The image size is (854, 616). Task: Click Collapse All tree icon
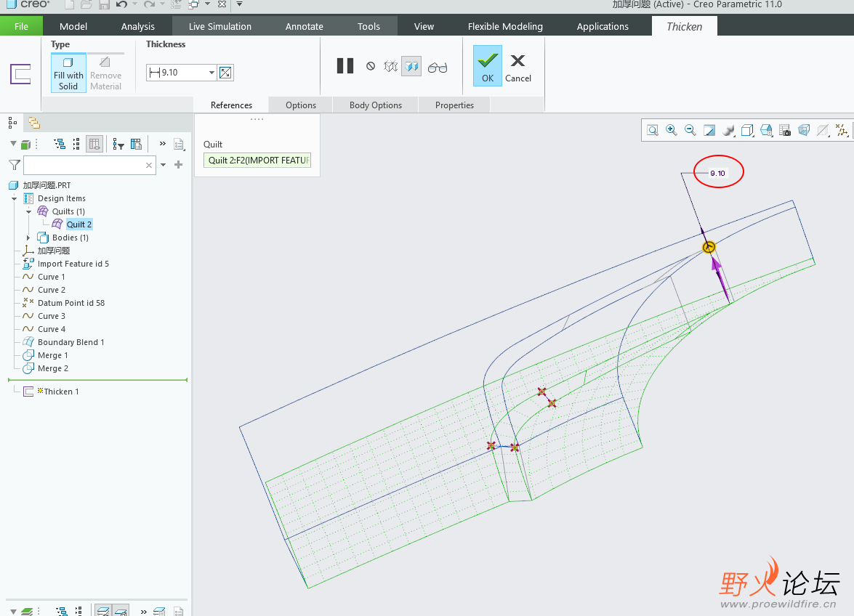pos(76,145)
